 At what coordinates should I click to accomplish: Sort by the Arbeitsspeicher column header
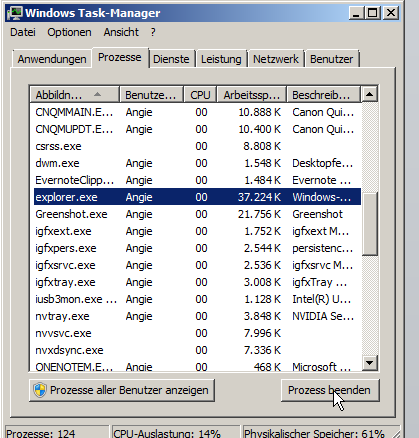click(252, 95)
